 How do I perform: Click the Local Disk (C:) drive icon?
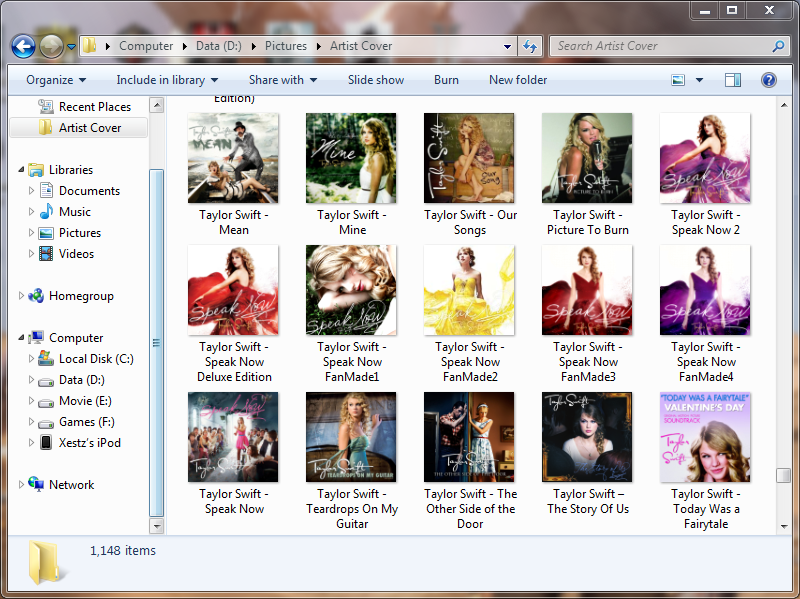pos(46,358)
